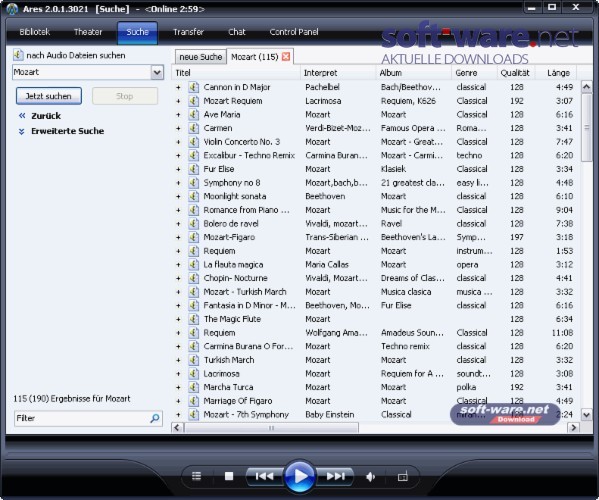Open the search term dropdown arrow
The height and width of the screenshot is (500, 599).
pos(157,72)
